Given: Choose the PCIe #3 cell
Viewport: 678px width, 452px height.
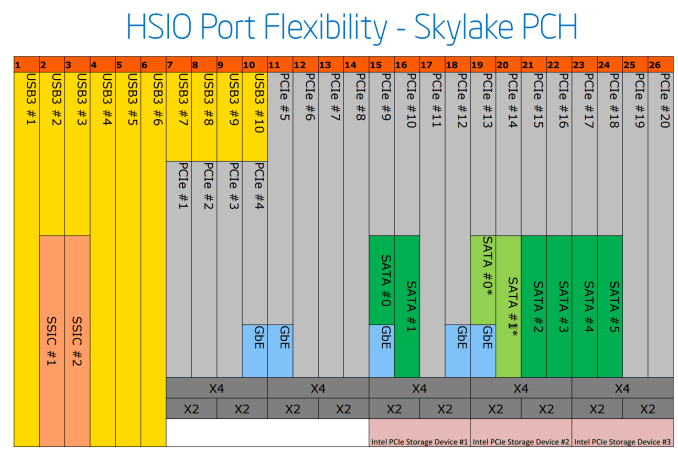Looking at the screenshot, I should tap(230, 269).
